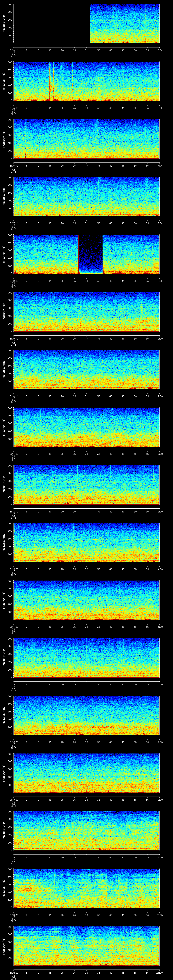Open the spectrogram panel starting at 8:18:00

(x=87, y=831)
